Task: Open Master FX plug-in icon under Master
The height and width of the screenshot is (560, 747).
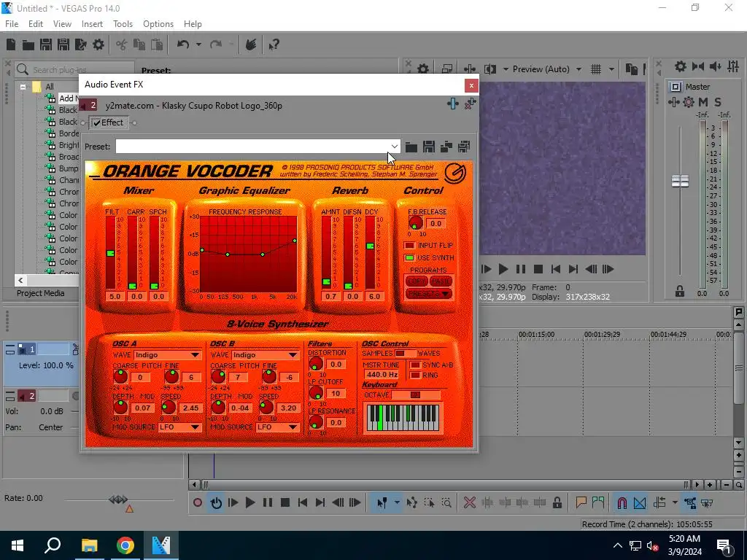Action: 673,102
